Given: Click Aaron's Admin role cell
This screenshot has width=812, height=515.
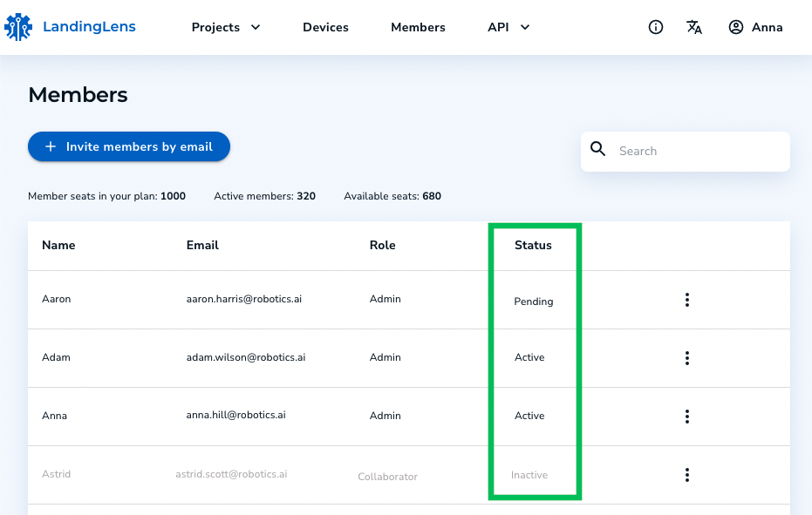Looking at the screenshot, I should pyautogui.click(x=386, y=299).
